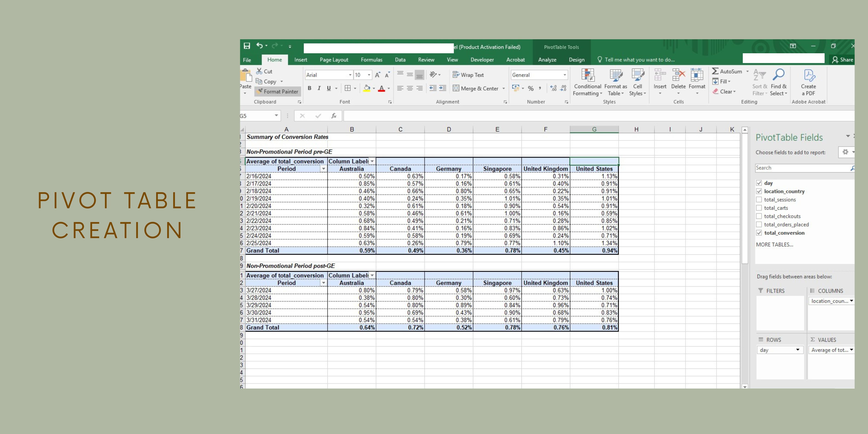Image resolution: width=868 pixels, height=434 pixels.
Task: Click the Save icon in quick access toolbar
Action: (247, 46)
